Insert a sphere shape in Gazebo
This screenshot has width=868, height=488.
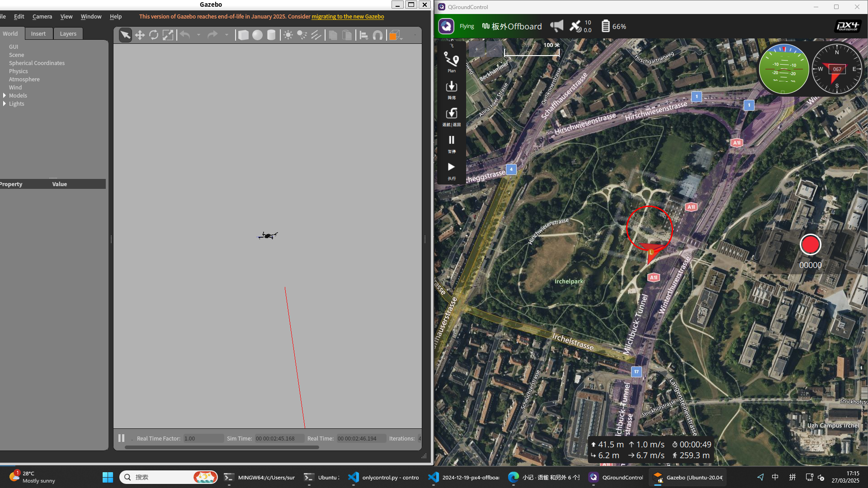pos(257,35)
